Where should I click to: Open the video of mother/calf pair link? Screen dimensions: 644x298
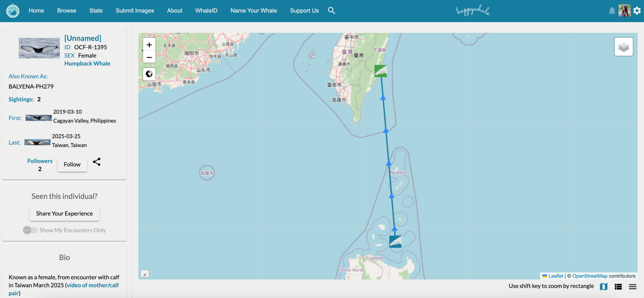[93, 285]
